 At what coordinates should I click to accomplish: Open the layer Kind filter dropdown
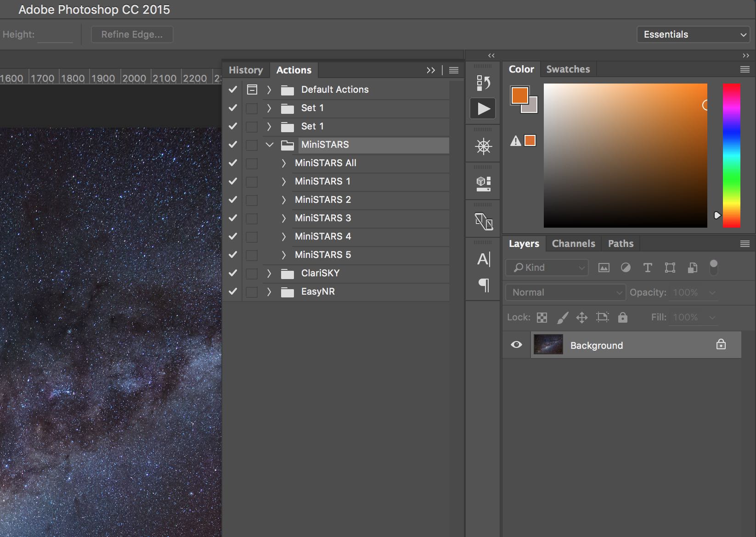click(547, 268)
